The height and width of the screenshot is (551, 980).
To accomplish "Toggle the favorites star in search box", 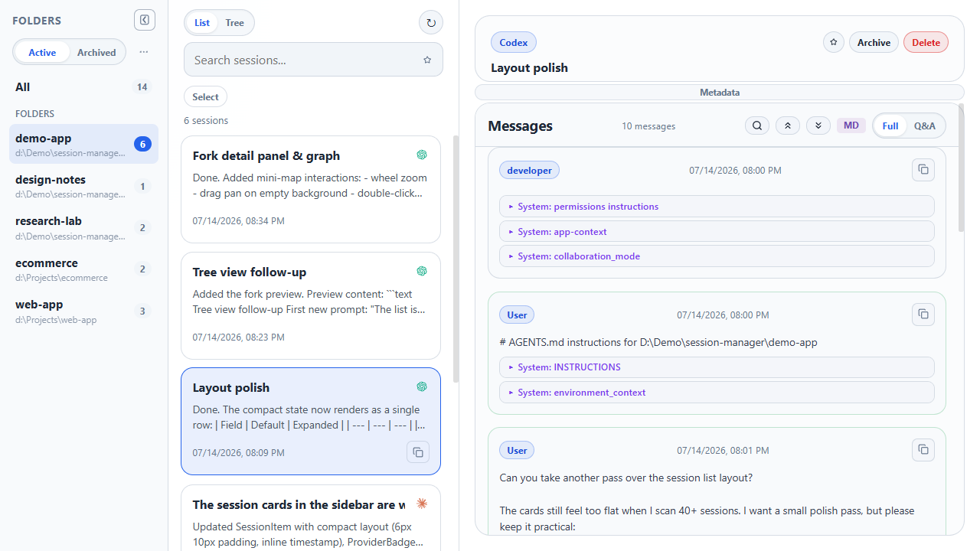I will (427, 60).
